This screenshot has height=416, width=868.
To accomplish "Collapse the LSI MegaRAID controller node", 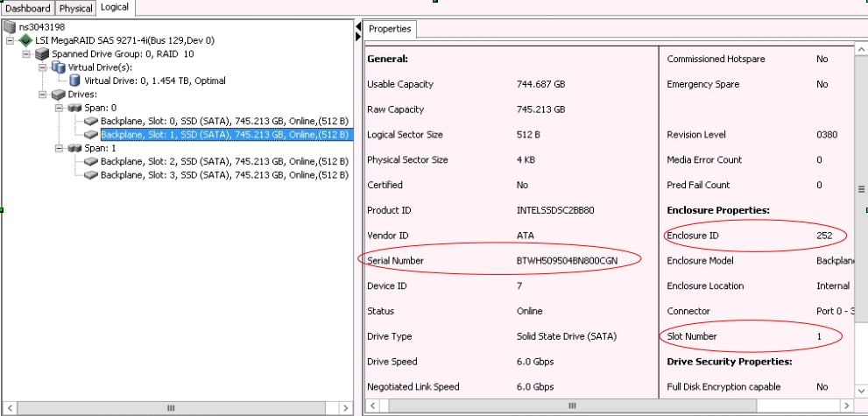I will [x=10, y=40].
